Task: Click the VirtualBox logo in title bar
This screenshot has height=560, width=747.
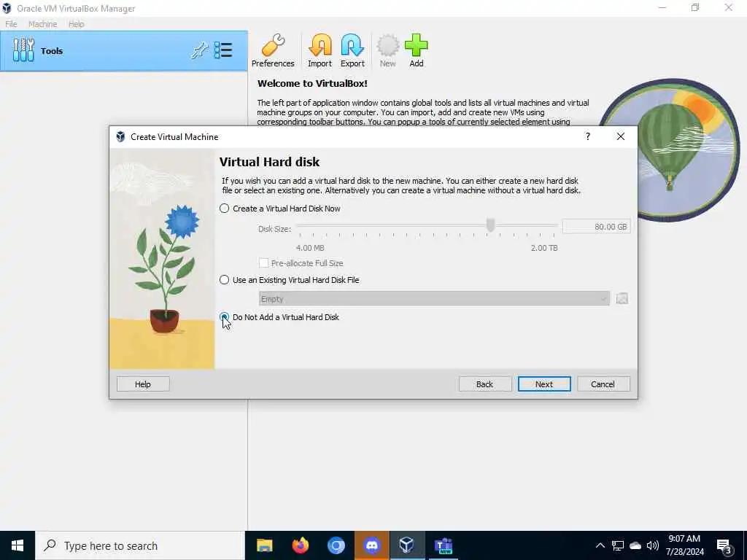Action: [7, 9]
